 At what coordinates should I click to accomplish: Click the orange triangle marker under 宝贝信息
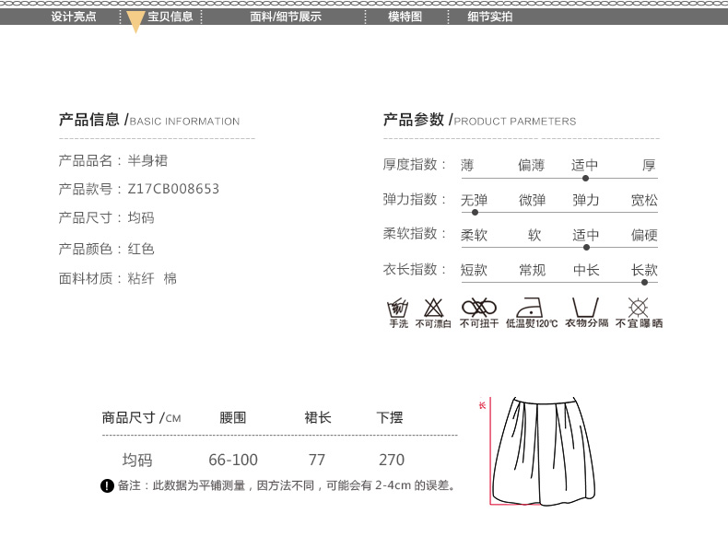click(x=135, y=24)
